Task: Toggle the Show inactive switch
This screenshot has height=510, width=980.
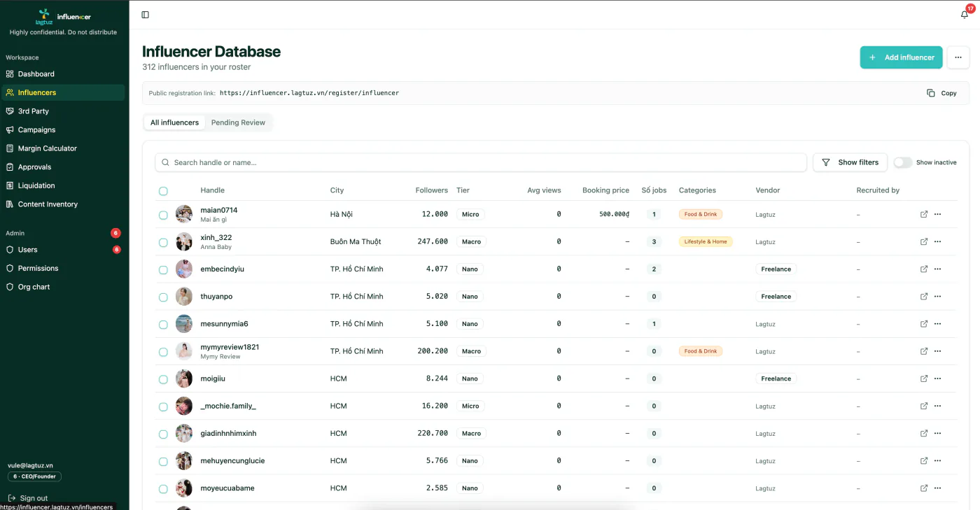Action: (x=902, y=162)
